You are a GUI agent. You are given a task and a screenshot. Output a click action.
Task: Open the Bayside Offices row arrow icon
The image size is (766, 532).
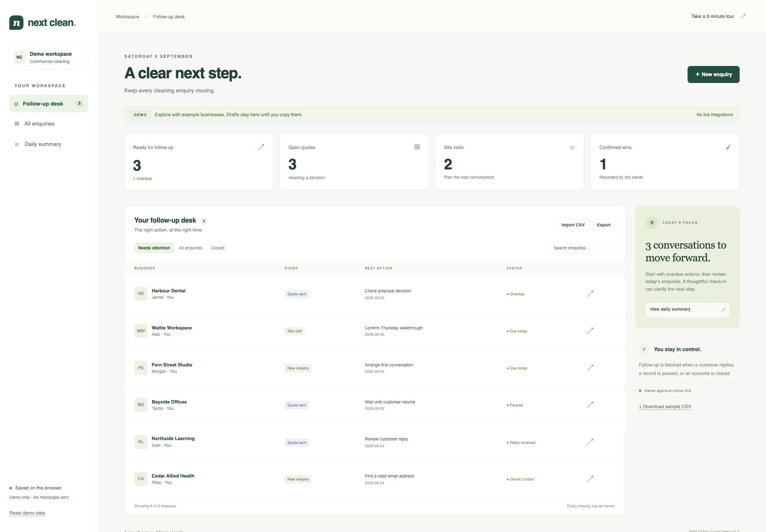coord(590,405)
